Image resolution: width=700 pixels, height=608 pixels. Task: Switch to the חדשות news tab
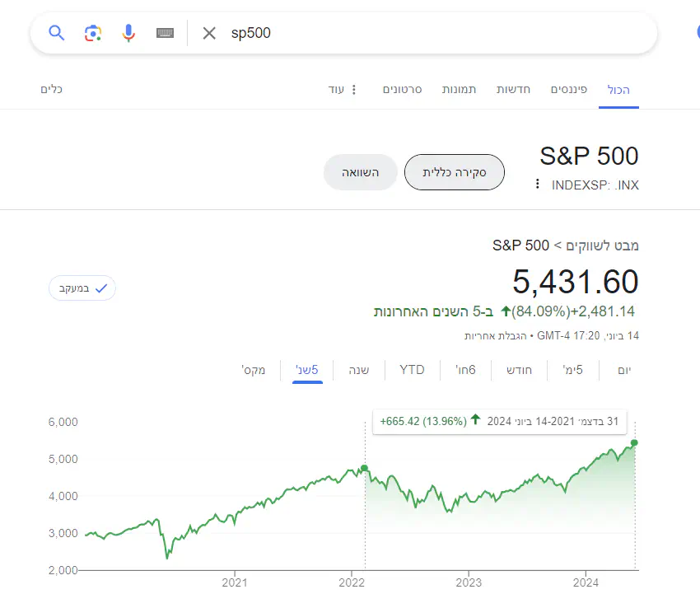coord(513,89)
